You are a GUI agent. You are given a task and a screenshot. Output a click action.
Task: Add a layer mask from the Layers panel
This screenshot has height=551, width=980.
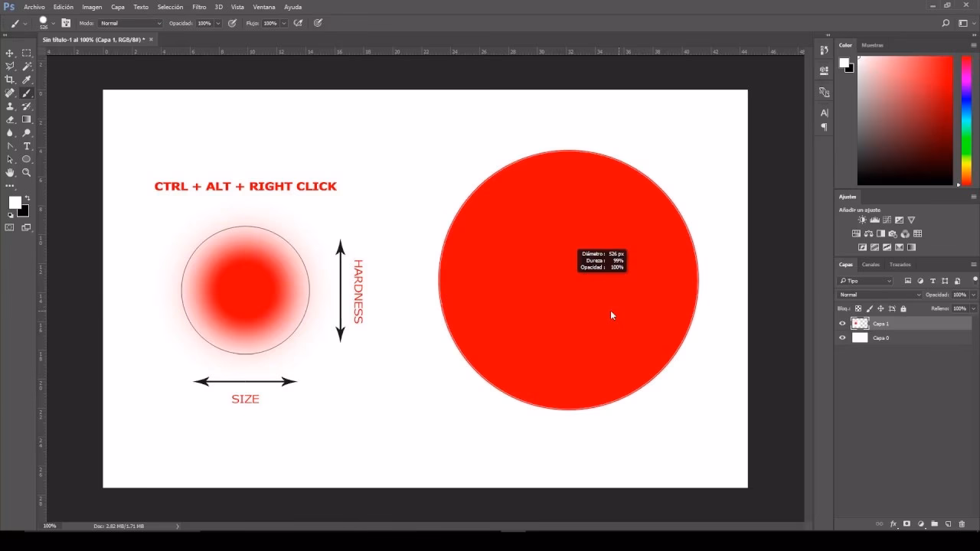pyautogui.click(x=907, y=524)
